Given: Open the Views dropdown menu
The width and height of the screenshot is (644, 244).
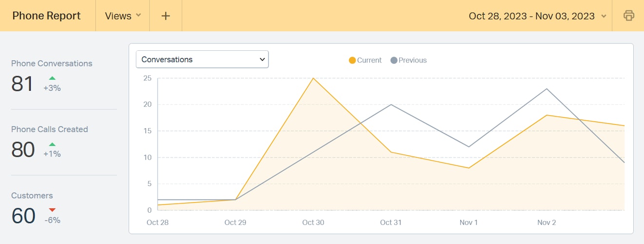Looking at the screenshot, I should [x=123, y=16].
